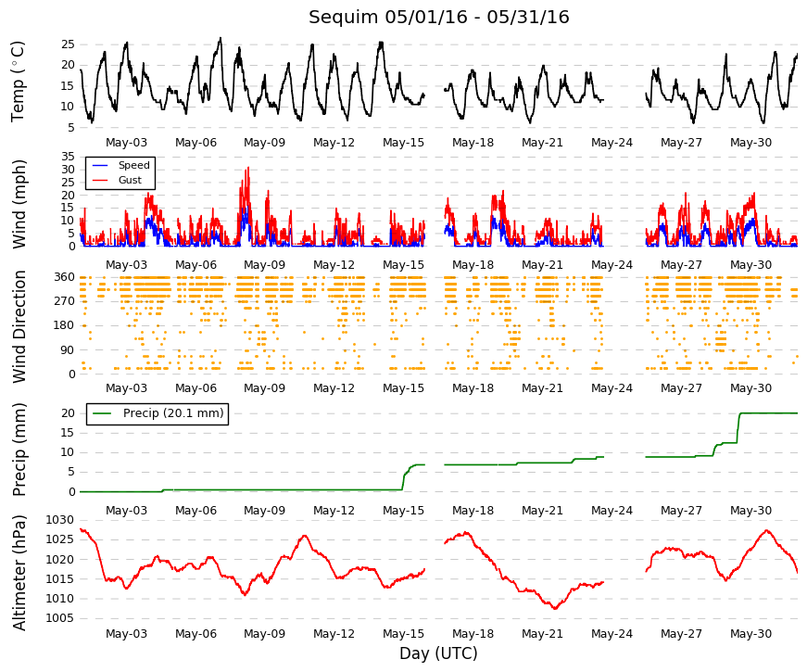
Task: Click the Day (UTC) x-axis label
Action: (438, 653)
